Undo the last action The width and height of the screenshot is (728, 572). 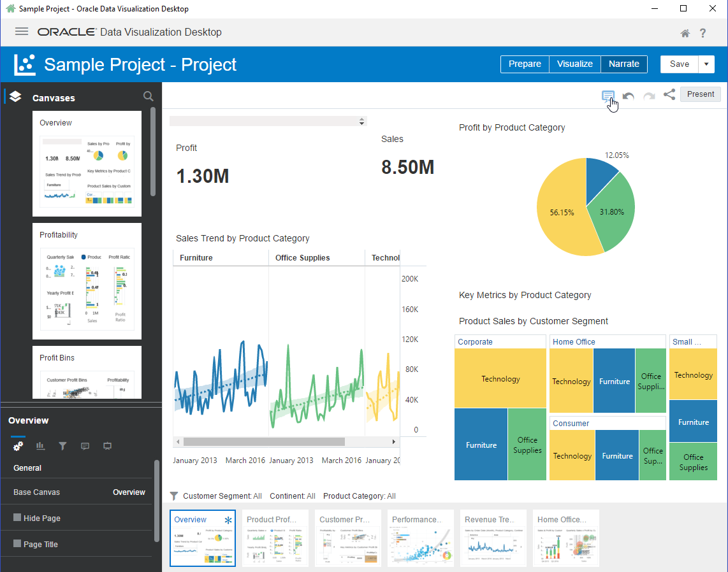click(628, 94)
